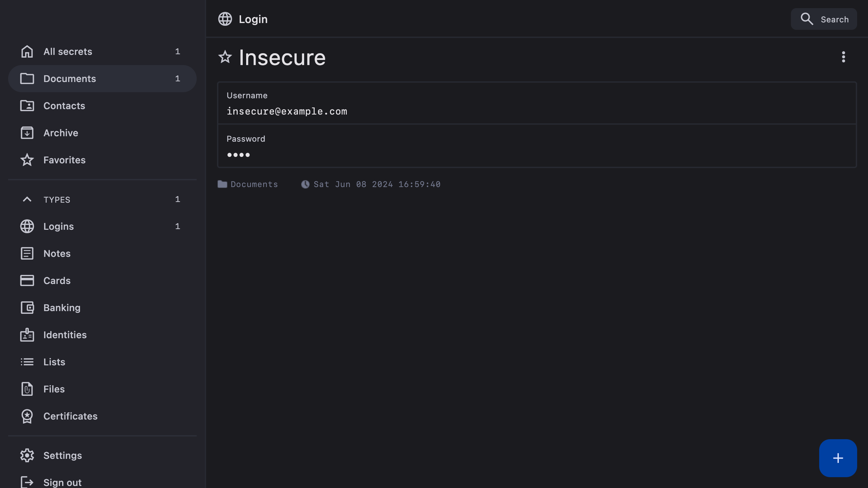The height and width of the screenshot is (488, 868).
Task: Open the Files attachment icon
Action: 27,389
